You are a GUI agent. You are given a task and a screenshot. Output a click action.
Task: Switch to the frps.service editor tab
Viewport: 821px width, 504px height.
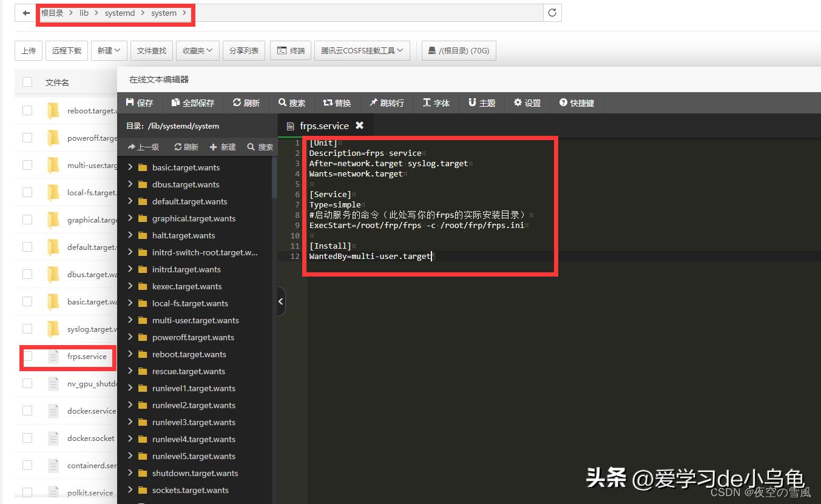[x=324, y=126]
